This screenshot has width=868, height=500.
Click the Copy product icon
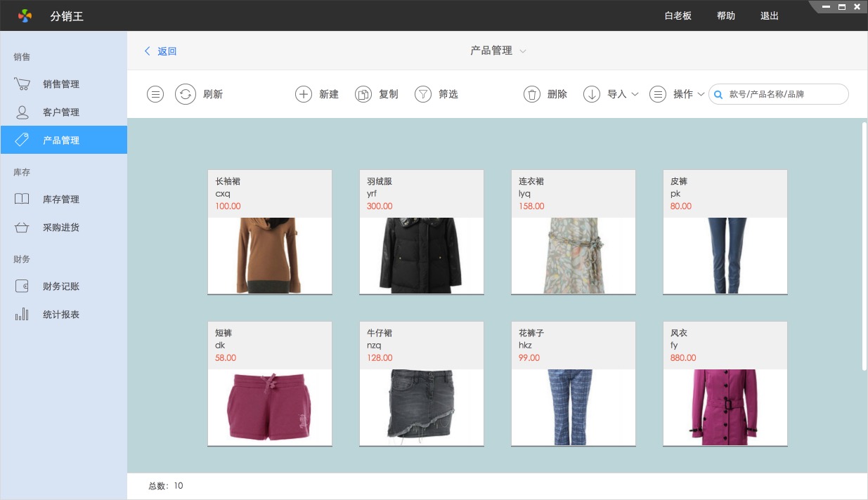click(x=363, y=94)
